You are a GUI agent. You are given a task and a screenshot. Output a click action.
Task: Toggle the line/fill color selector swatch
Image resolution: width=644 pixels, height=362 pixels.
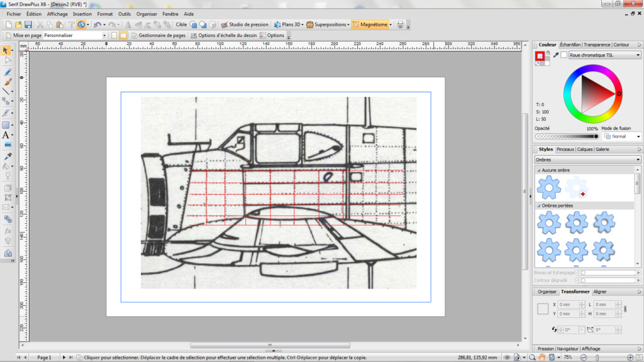pos(540,56)
